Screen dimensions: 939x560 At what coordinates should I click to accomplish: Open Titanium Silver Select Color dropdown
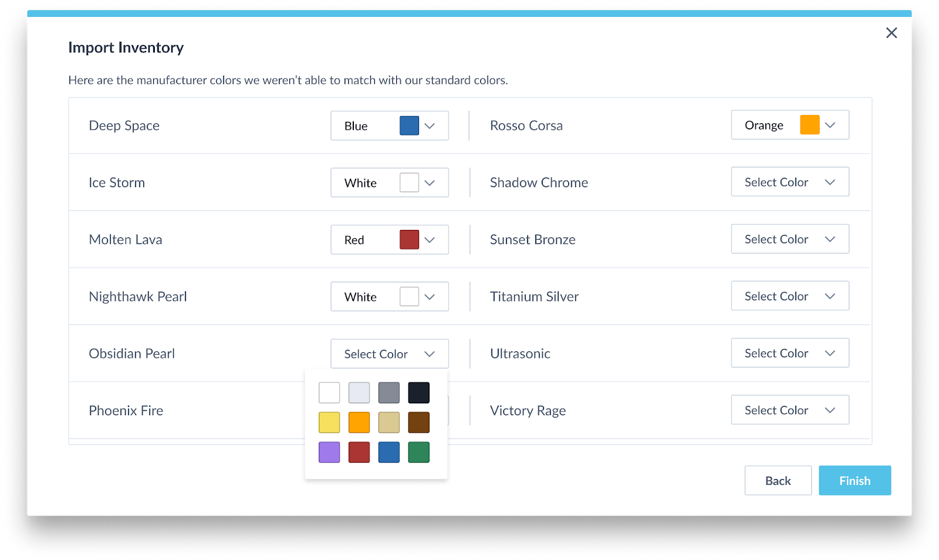click(790, 296)
